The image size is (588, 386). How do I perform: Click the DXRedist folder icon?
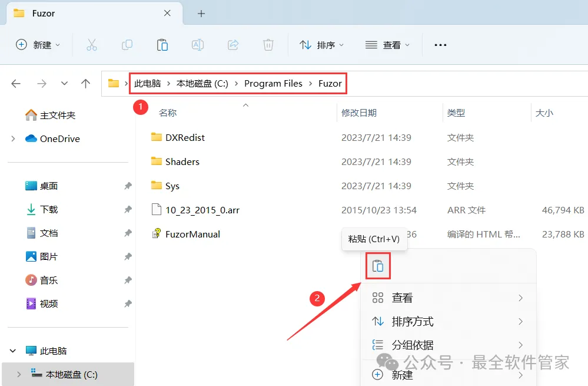coord(157,137)
